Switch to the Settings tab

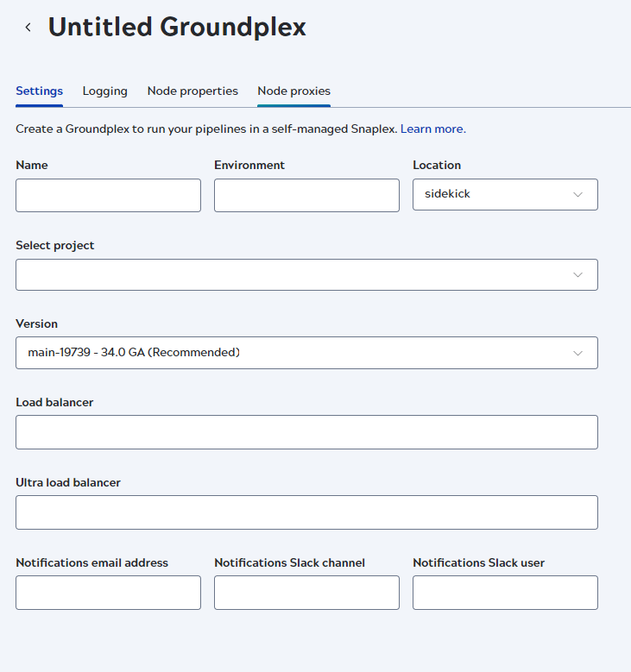[x=39, y=91]
